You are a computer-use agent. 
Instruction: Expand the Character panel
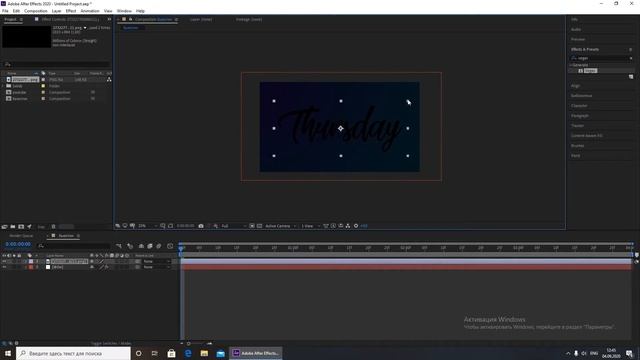[x=579, y=106]
